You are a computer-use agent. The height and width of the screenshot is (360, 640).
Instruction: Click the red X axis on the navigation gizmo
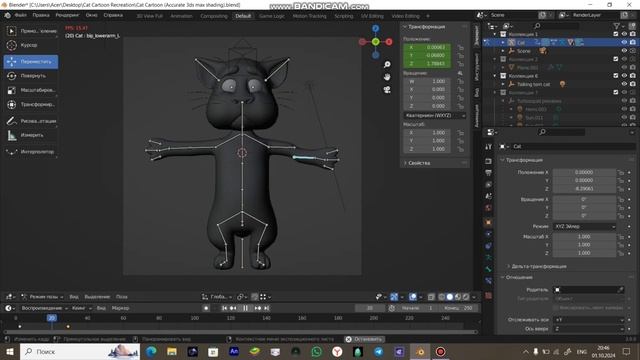[x=389, y=42]
